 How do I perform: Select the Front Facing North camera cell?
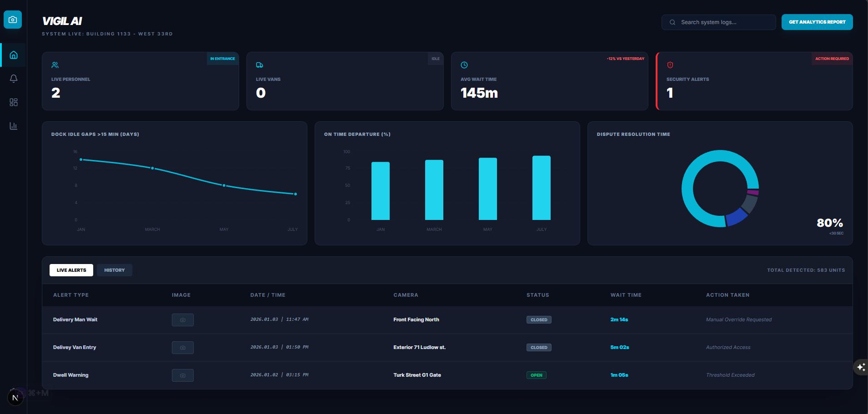click(x=416, y=320)
